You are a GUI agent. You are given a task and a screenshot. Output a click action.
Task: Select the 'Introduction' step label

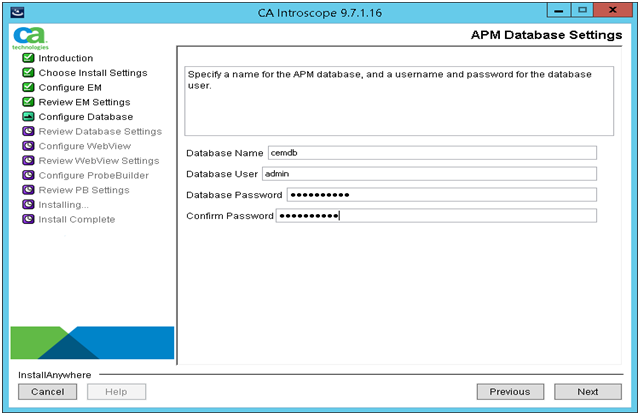[x=66, y=58]
